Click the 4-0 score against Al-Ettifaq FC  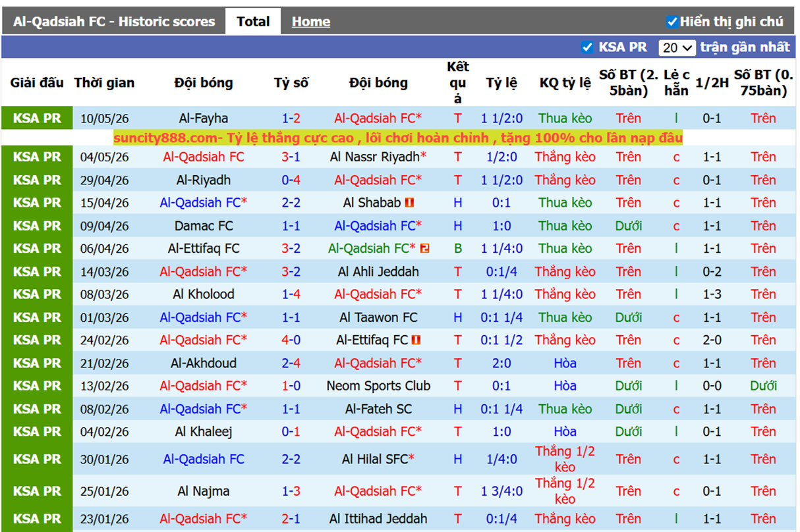[x=291, y=340]
